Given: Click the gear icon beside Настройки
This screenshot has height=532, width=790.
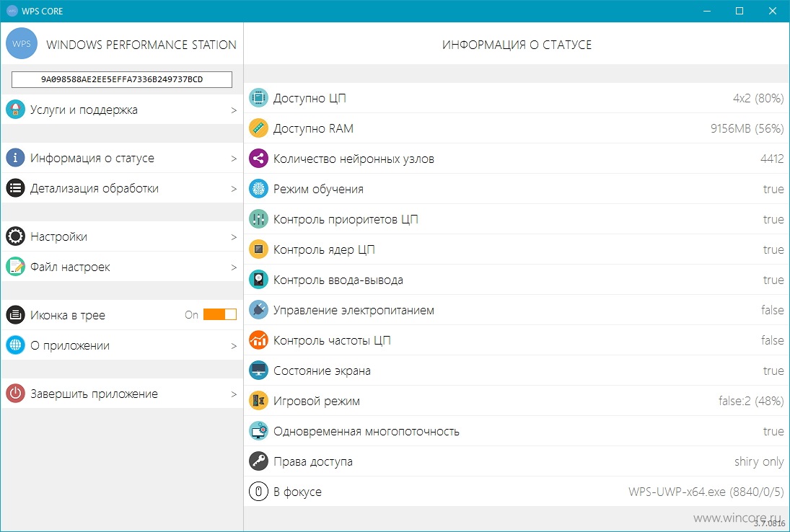Looking at the screenshot, I should [16, 236].
